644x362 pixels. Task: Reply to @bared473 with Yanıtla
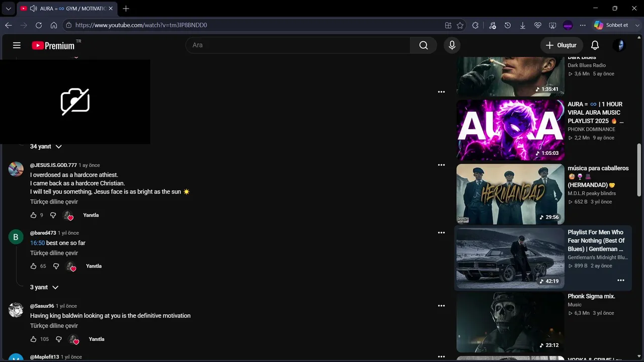click(94, 266)
